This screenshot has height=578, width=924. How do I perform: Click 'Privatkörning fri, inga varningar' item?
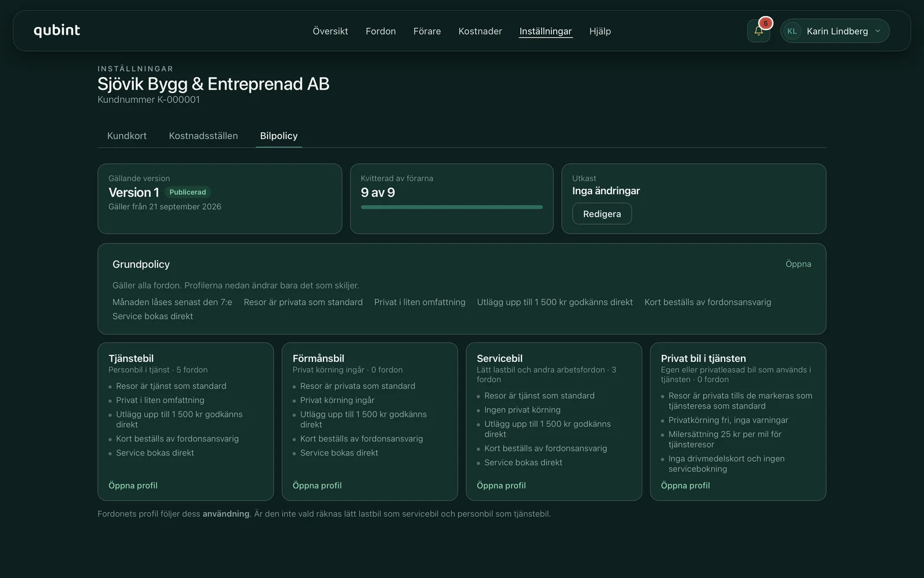[x=728, y=420]
